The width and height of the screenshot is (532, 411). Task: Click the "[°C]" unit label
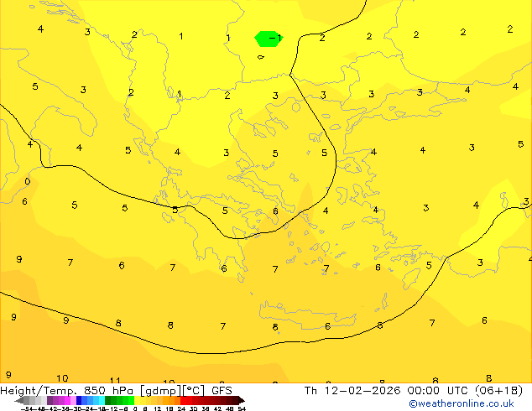click(194, 391)
